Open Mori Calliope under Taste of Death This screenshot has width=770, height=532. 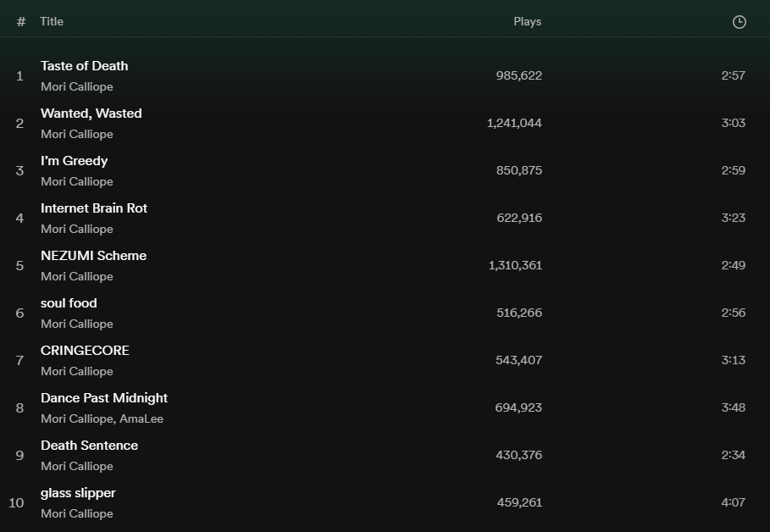(77, 87)
